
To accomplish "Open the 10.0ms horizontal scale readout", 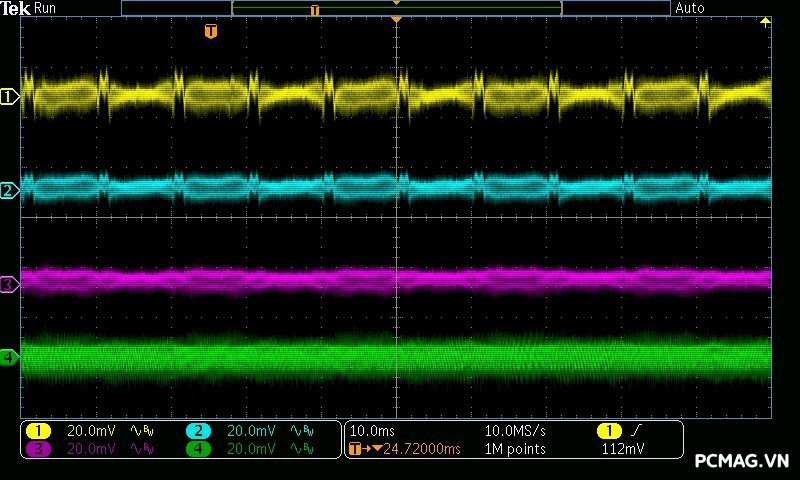I will point(370,431).
